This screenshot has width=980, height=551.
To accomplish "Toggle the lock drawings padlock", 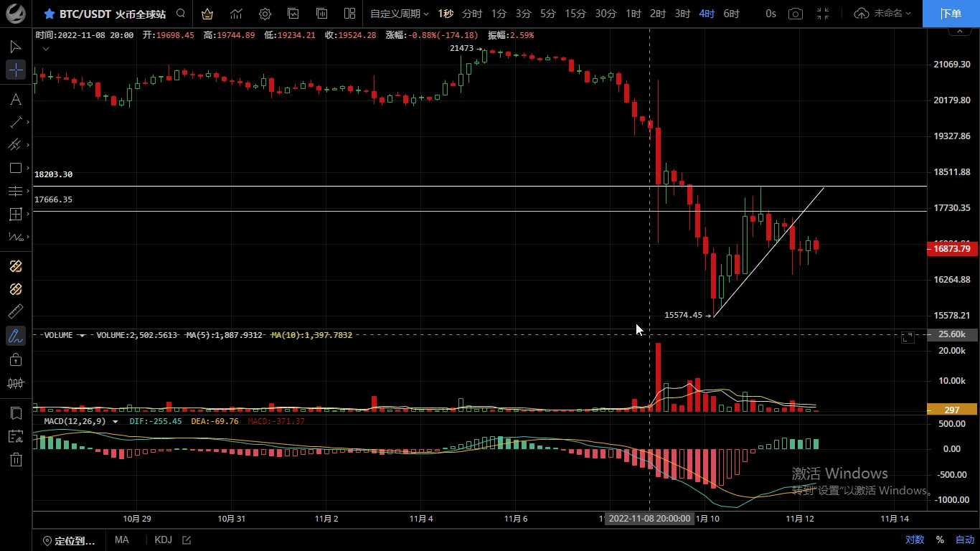I will (x=16, y=359).
